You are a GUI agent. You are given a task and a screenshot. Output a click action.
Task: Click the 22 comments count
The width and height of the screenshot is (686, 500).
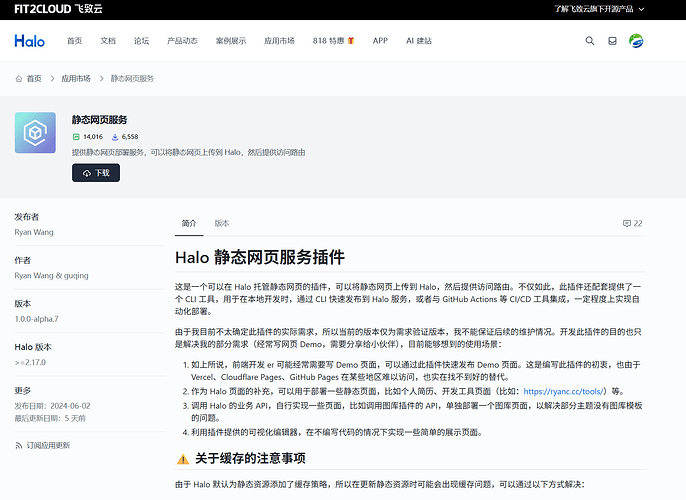tap(638, 224)
